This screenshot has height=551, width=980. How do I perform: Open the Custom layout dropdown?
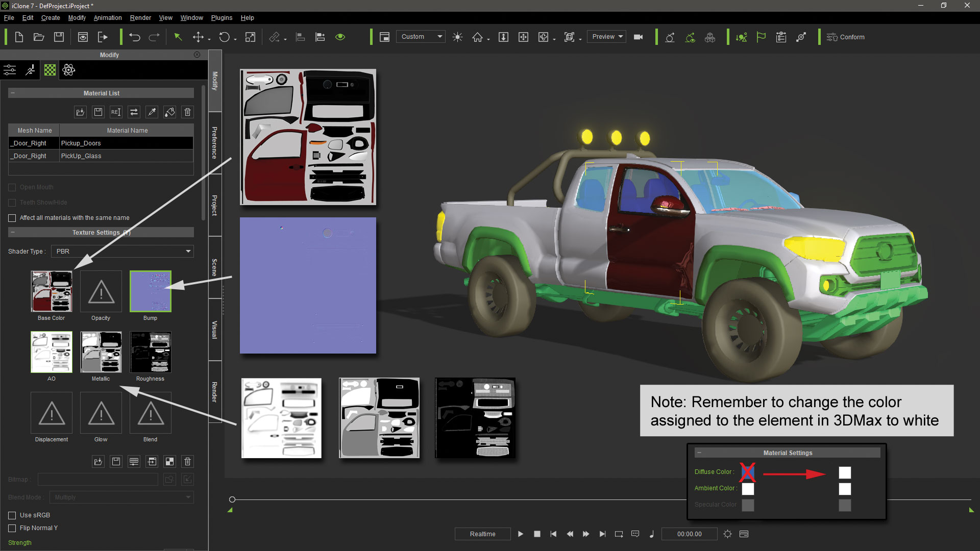pyautogui.click(x=421, y=37)
